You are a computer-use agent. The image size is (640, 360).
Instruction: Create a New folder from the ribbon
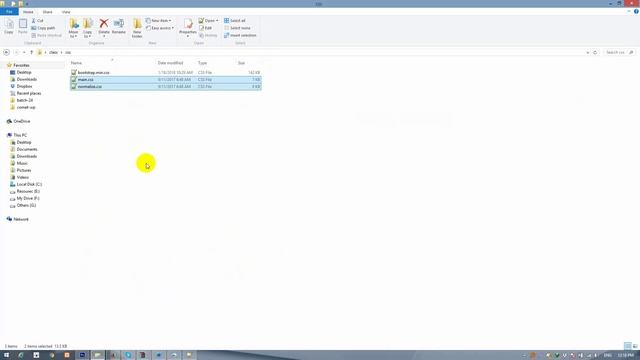(137, 28)
